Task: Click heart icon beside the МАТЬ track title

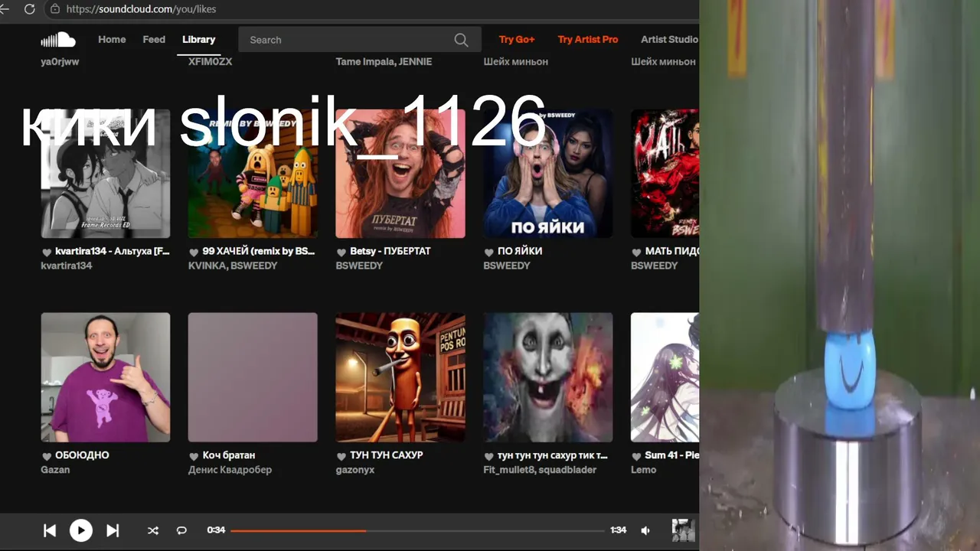Action: click(x=636, y=252)
